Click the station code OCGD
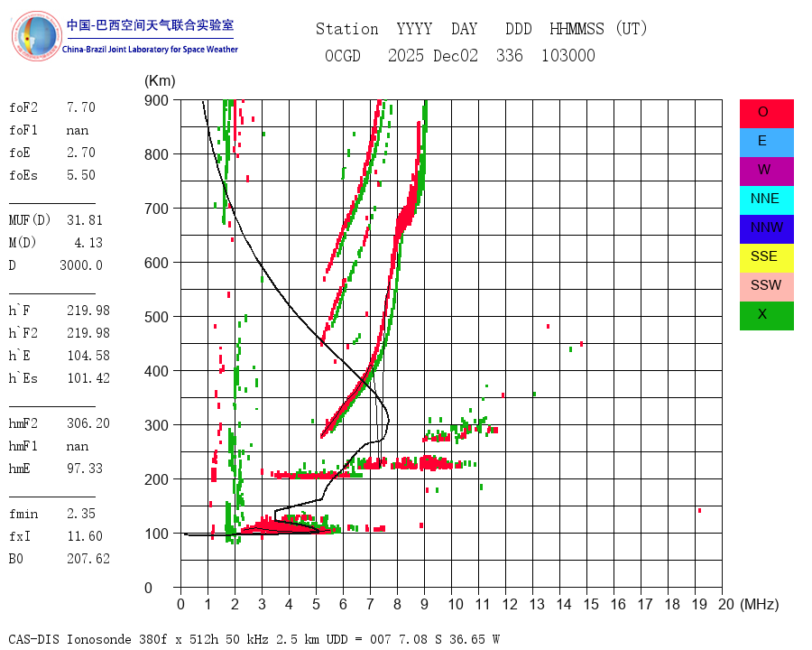The image size is (812, 650). point(342,55)
